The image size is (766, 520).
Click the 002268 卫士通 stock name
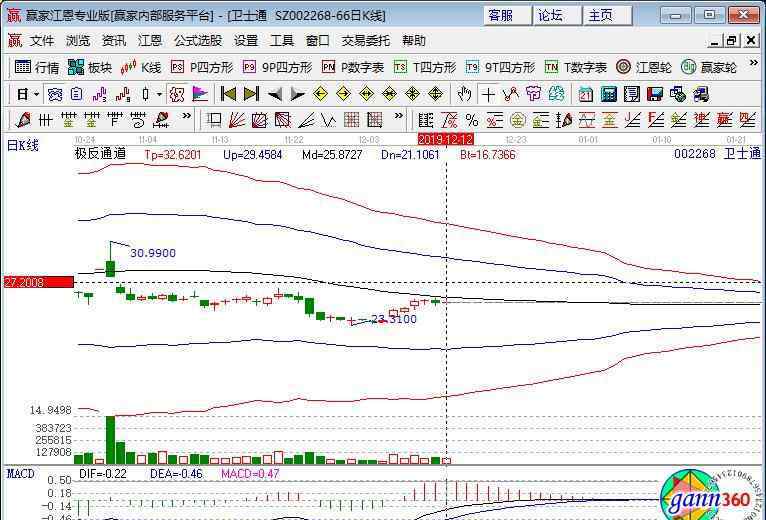click(717, 153)
